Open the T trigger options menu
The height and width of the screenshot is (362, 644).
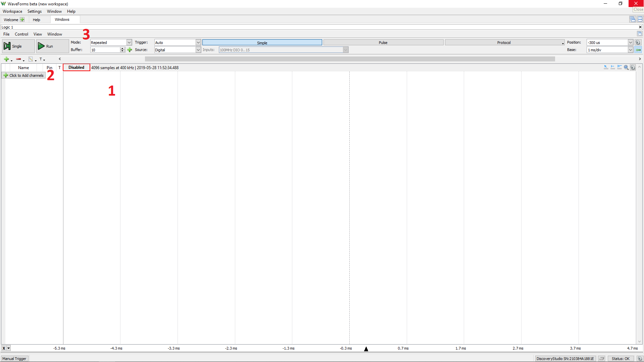click(x=42, y=59)
